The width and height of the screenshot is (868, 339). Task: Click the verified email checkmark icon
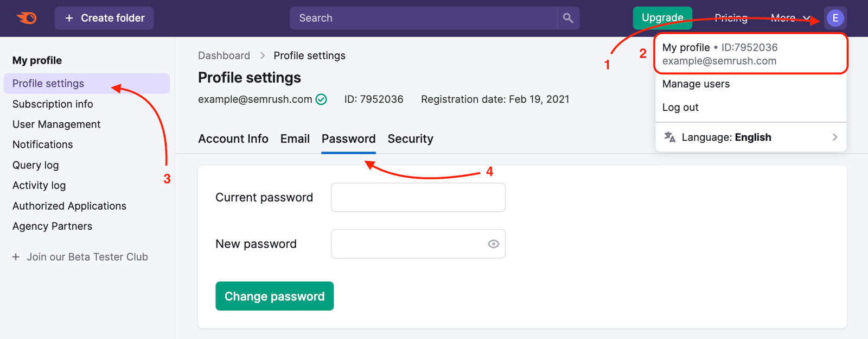coord(320,99)
